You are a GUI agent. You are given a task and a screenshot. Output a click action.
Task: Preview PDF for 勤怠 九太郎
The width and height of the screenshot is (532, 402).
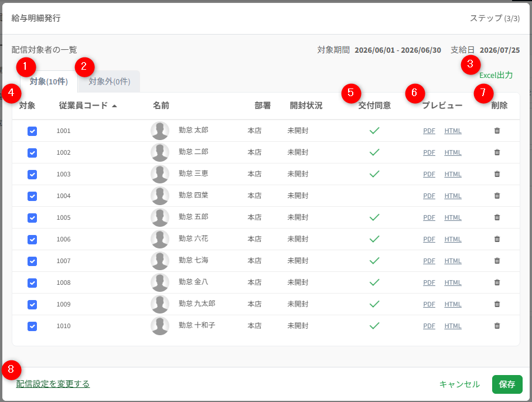429,304
